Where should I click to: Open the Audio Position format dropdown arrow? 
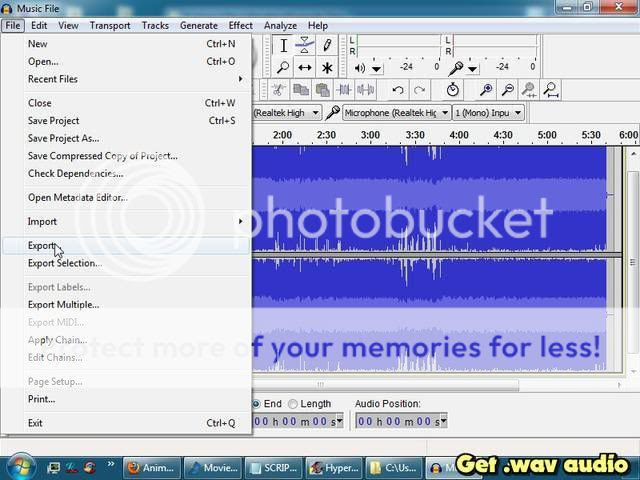click(x=443, y=421)
